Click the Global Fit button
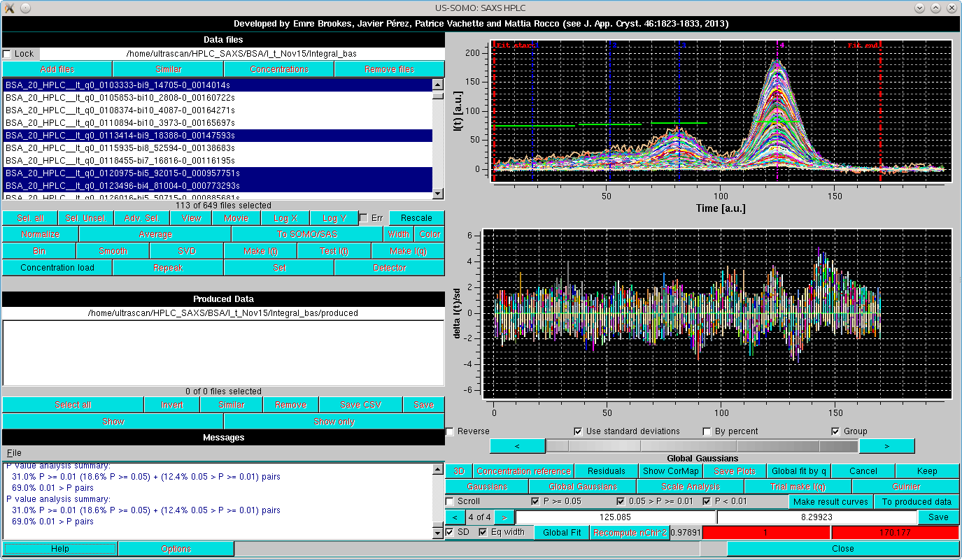The width and height of the screenshot is (962, 560). coord(562,533)
